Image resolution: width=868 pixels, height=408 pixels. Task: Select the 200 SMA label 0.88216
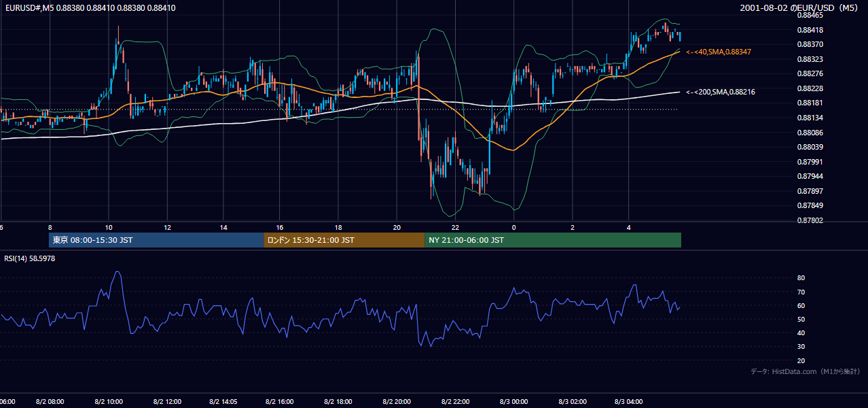[x=721, y=92]
